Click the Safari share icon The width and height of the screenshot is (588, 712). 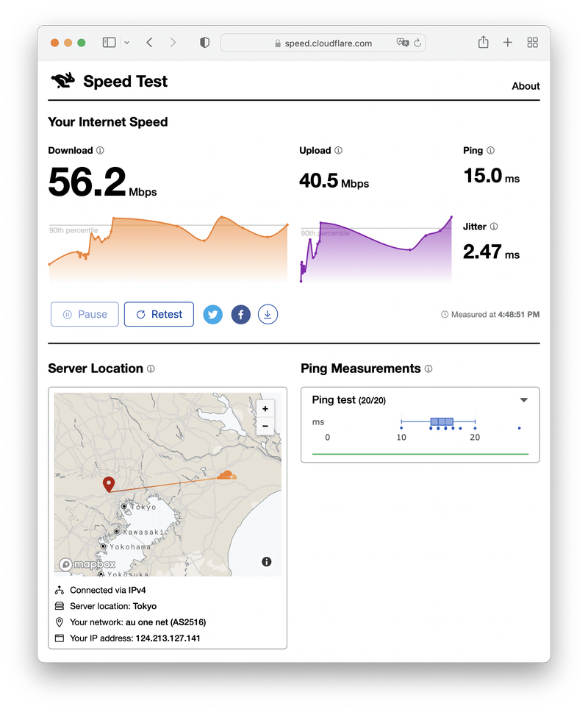click(483, 43)
